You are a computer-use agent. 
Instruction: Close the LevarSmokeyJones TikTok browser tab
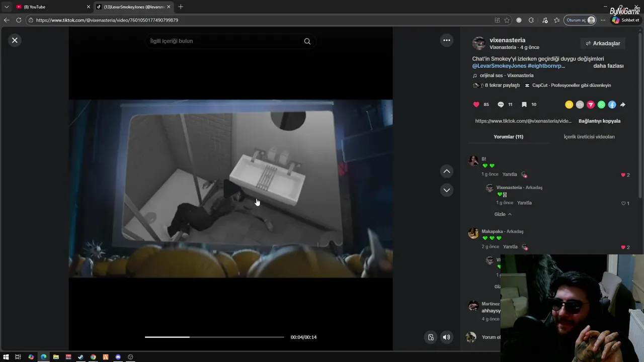(169, 7)
